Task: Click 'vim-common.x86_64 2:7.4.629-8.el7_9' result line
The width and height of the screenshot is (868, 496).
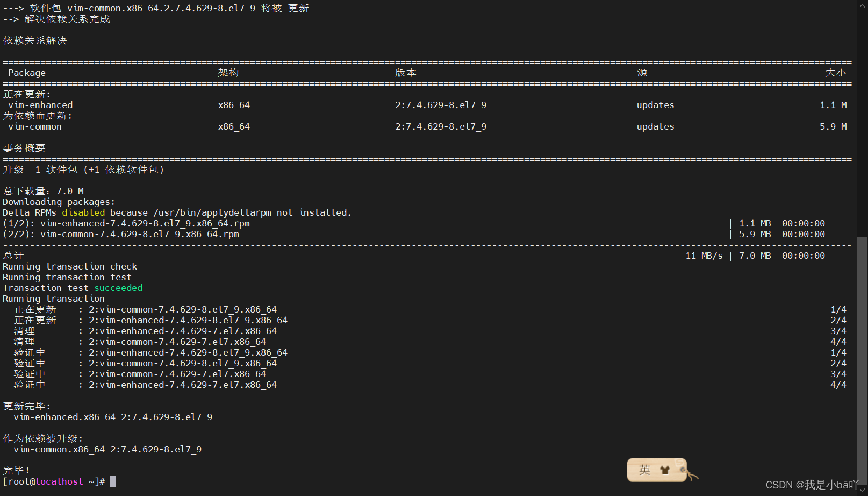Action: (x=107, y=449)
